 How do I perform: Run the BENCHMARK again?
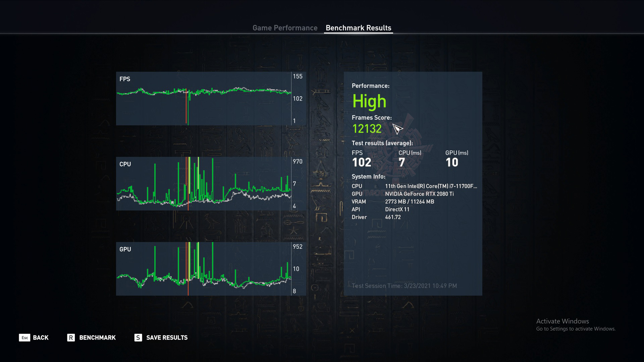pos(97,338)
